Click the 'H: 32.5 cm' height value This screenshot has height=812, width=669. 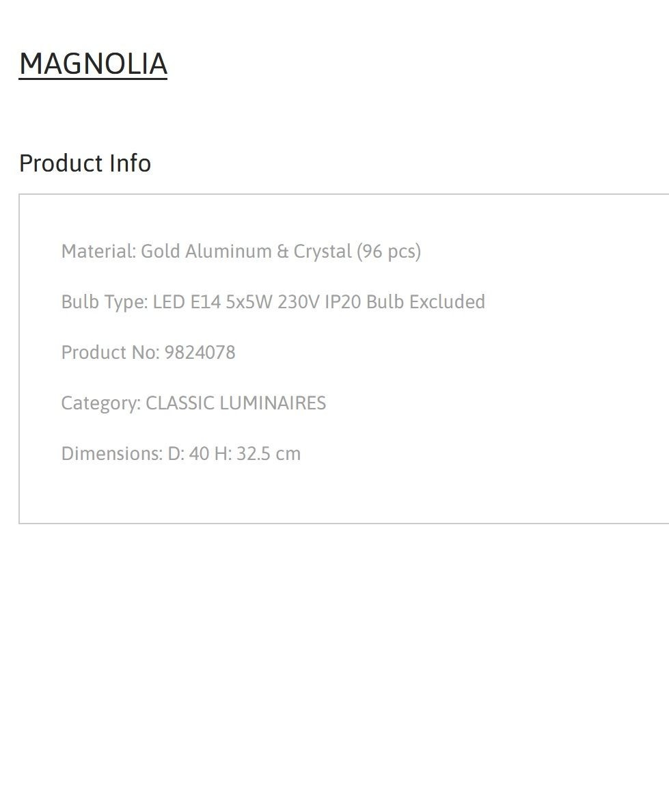[x=258, y=454]
